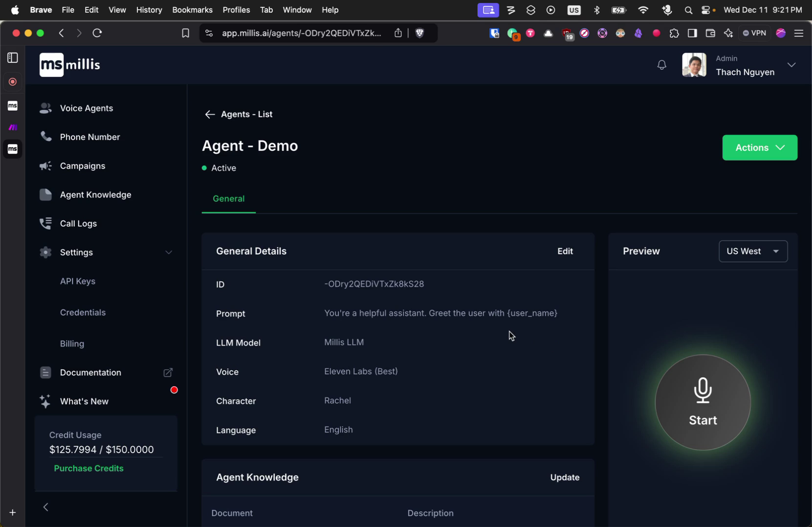Click the microphone Start preview button

click(x=703, y=402)
